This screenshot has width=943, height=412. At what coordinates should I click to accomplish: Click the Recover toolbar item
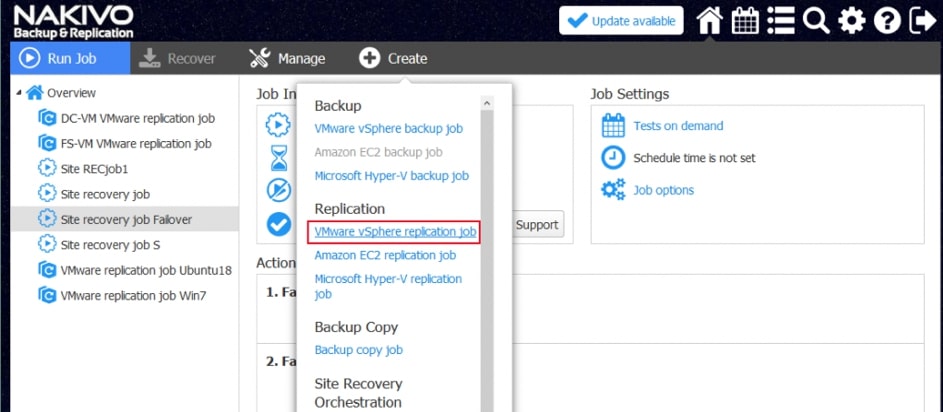click(177, 58)
